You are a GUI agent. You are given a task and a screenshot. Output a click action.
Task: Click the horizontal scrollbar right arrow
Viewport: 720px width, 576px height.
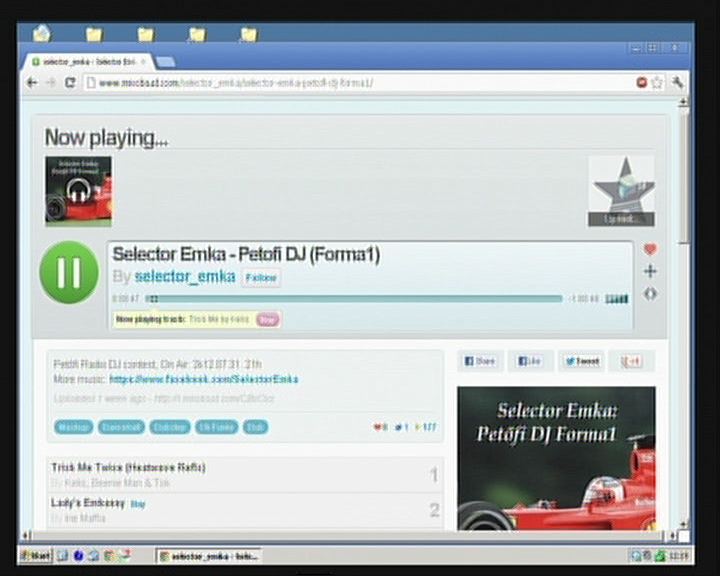tap(673, 536)
